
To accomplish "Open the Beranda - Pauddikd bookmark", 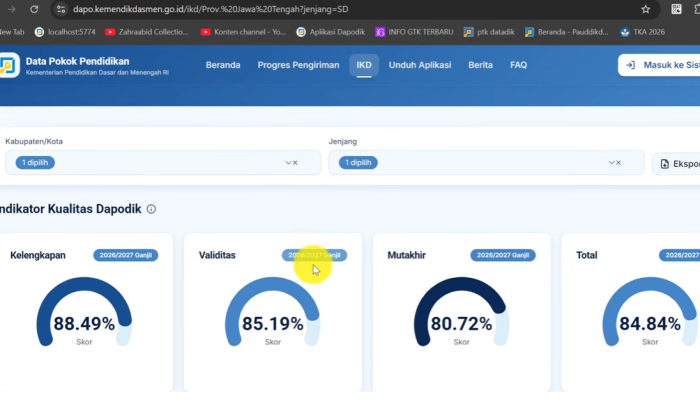I will point(567,32).
